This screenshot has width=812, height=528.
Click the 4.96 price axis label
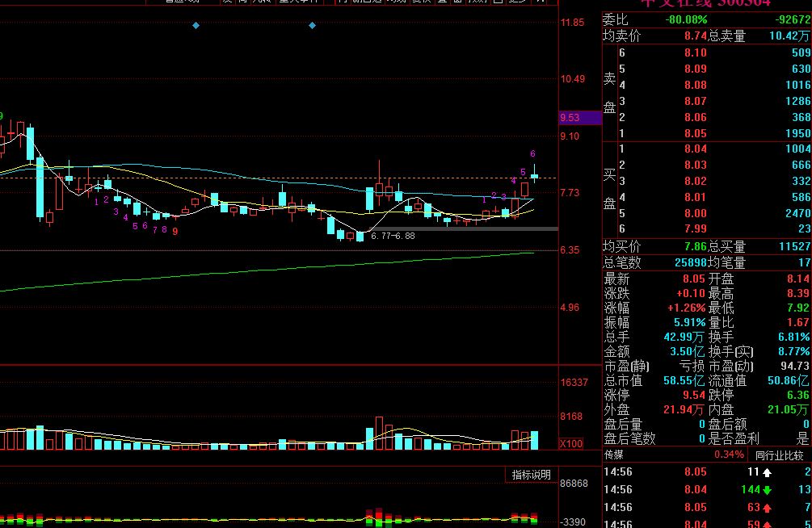570,308
